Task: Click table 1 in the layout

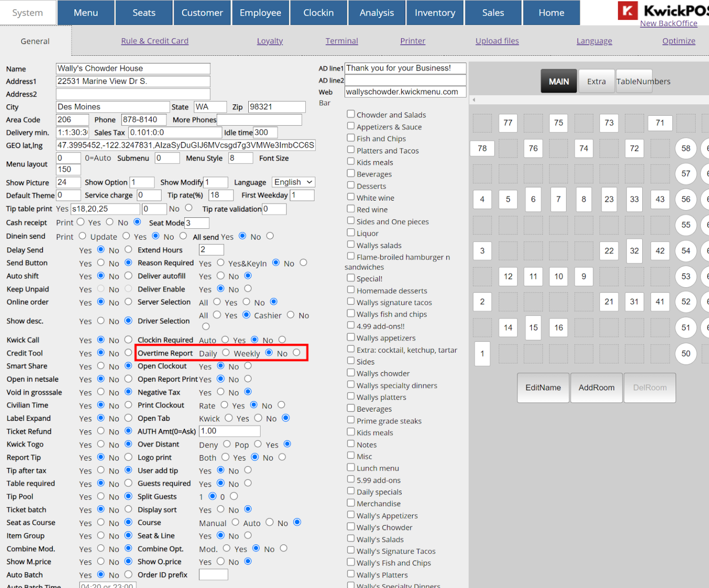Action: [x=482, y=354]
